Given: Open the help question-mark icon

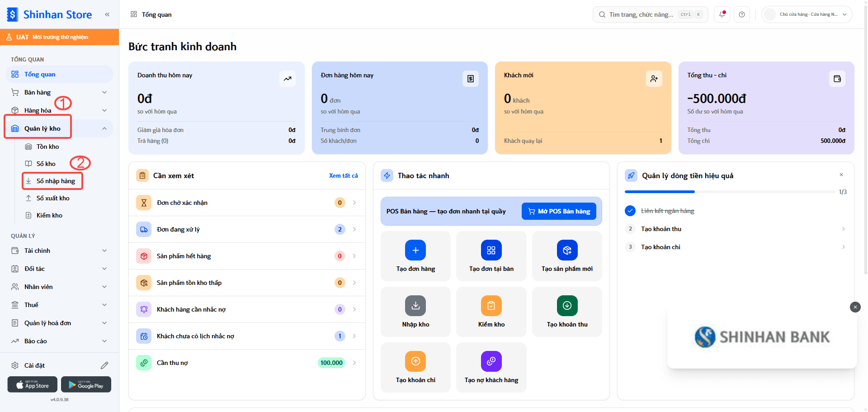Looking at the screenshot, I should tap(742, 14).
